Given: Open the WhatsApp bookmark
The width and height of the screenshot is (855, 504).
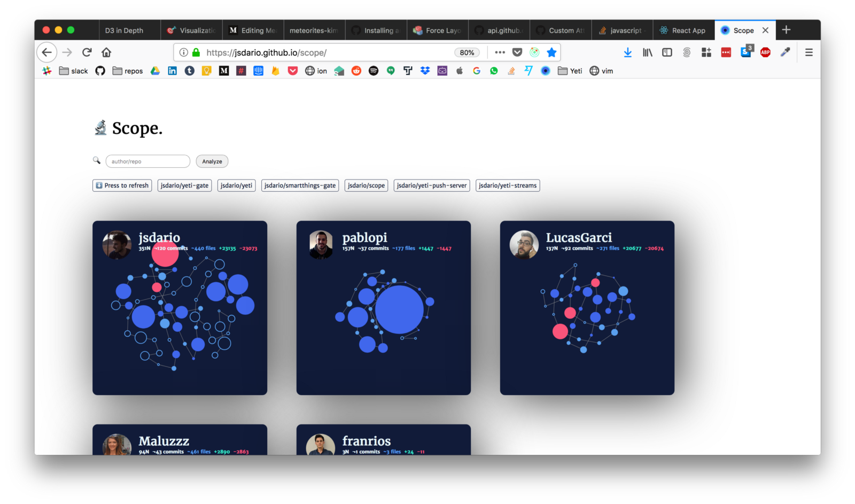Looking at the screenshot, I should 494,71.
